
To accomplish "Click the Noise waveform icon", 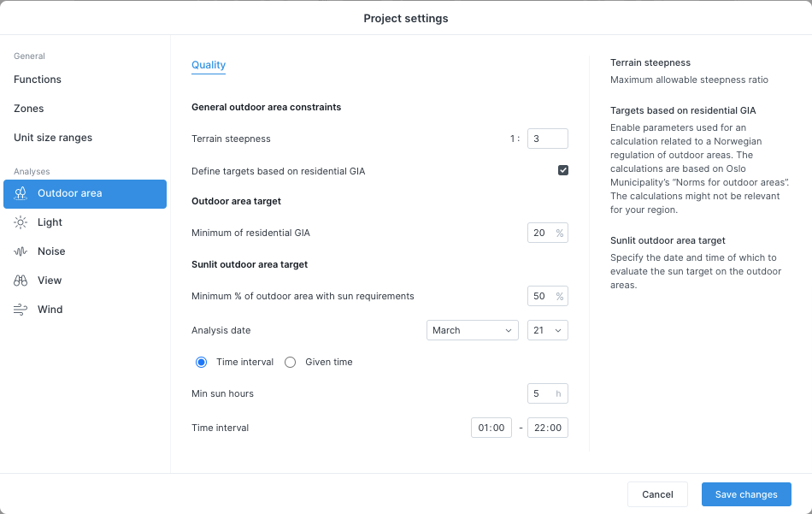I will [x=21, y=251].
